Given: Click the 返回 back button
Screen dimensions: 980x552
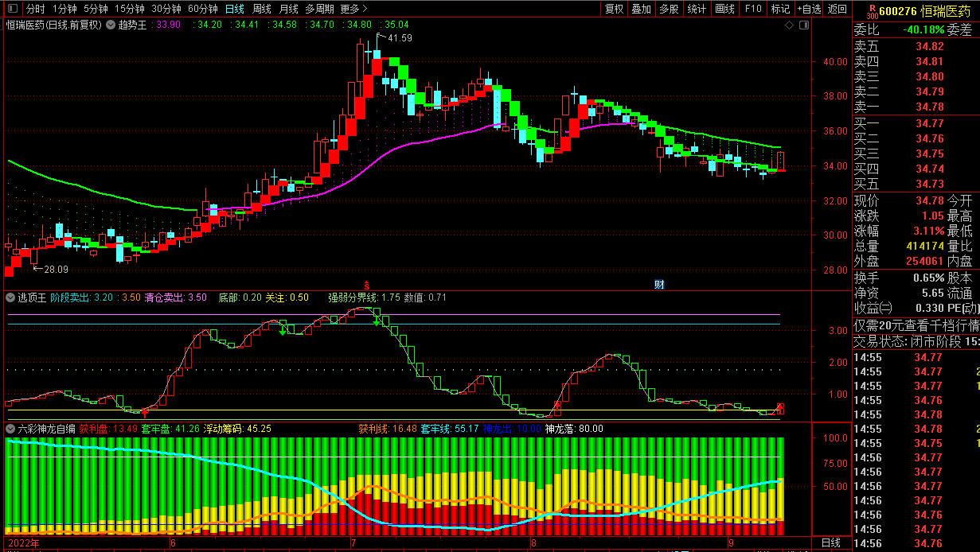Looking at the screenshot, I should tap(837, 10).
